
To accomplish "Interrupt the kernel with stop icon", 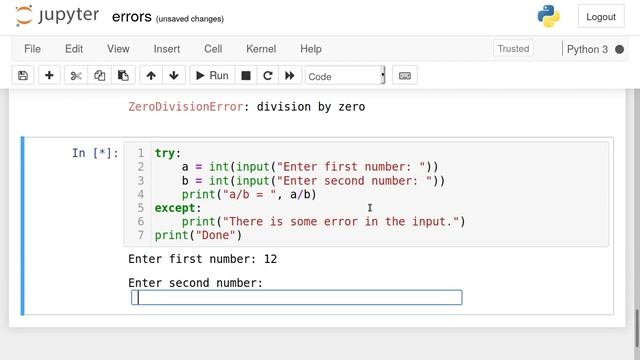I will 246,76.
